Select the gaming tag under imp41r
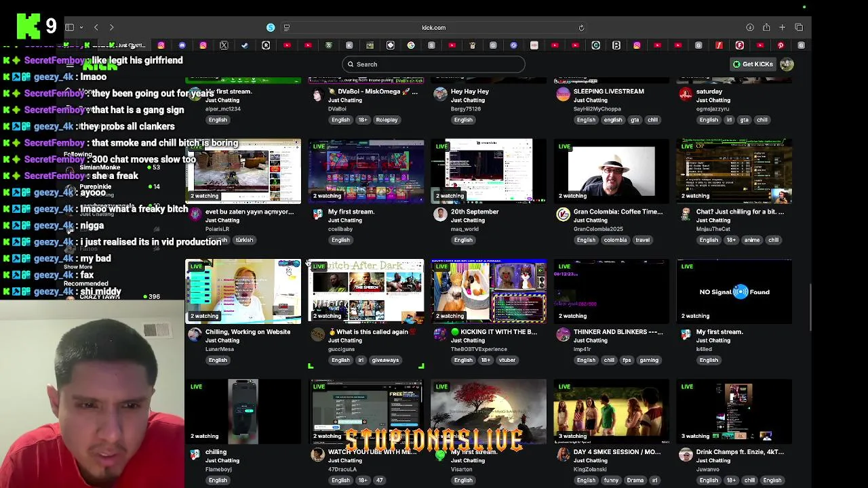Image resolution: width=868 pixels, height=488 pixels. [x=649, y=360]
